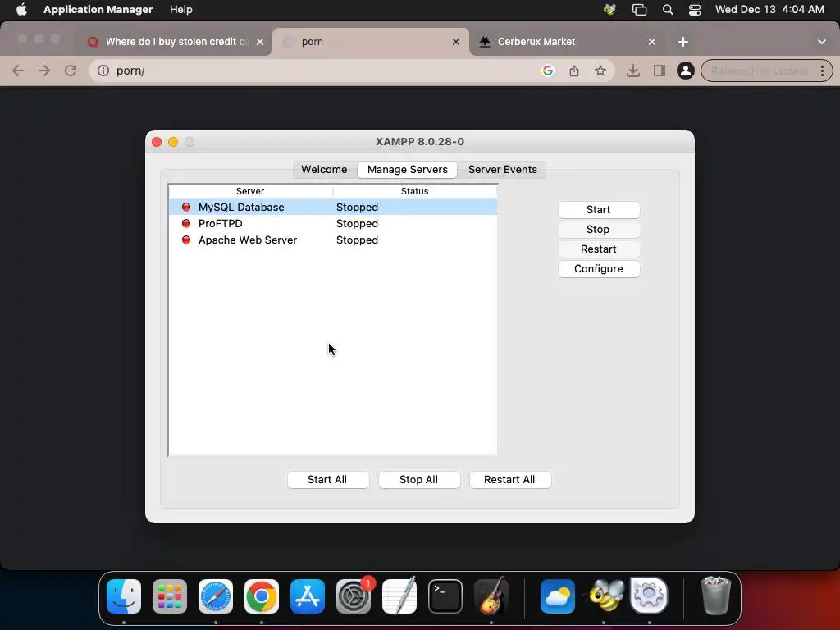Click Relaunch to update button

tap(759, 71)
